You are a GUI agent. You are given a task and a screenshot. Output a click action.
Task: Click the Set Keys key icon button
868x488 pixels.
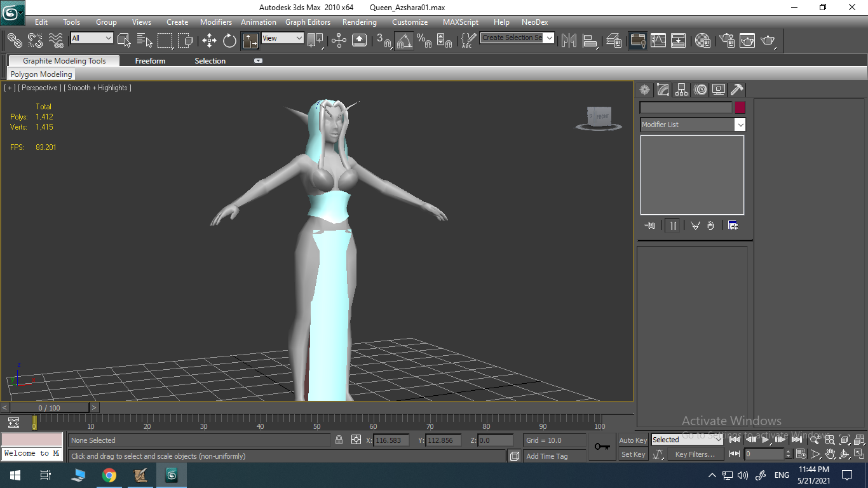pos(602,447)
